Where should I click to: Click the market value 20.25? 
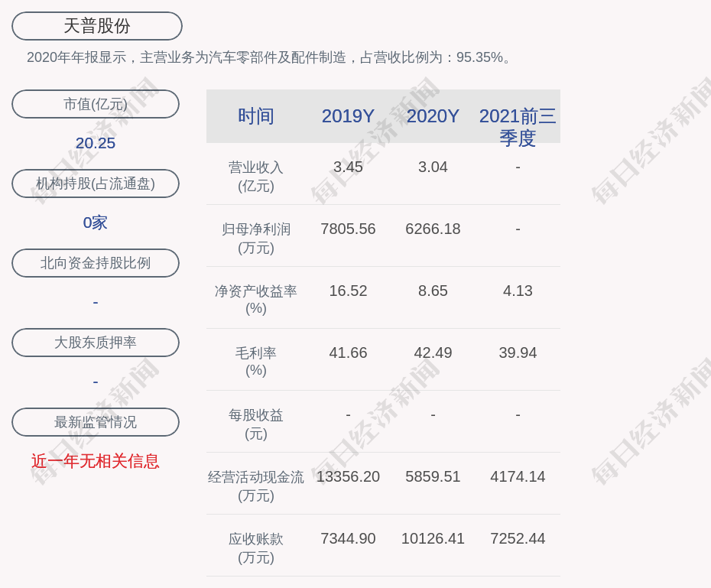[x=96, y=143]
